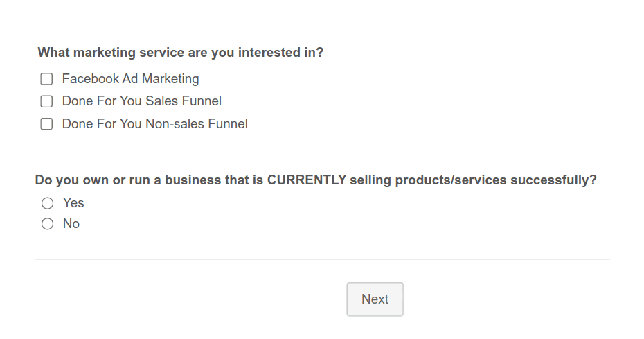Click the Done For You Non-sales Funnel label
Screen dimensions: 644x339
(154, 124)
